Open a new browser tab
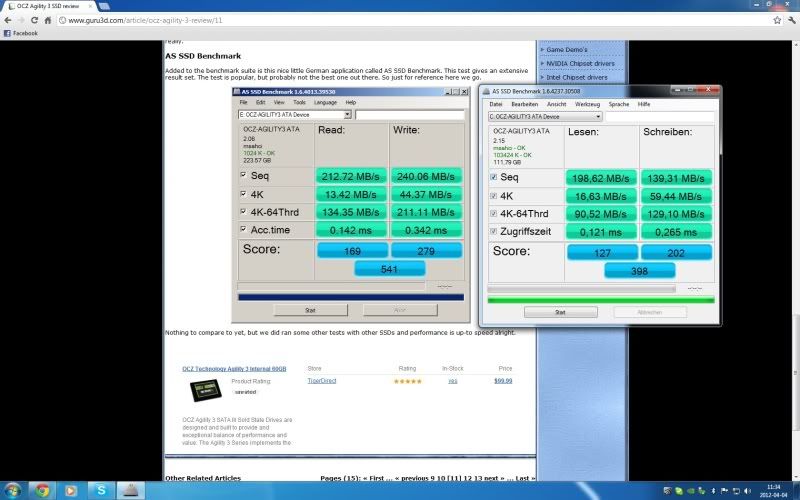The height and width of the screenshot is (500, 800). pyautogui.click(x=104, y=6)
